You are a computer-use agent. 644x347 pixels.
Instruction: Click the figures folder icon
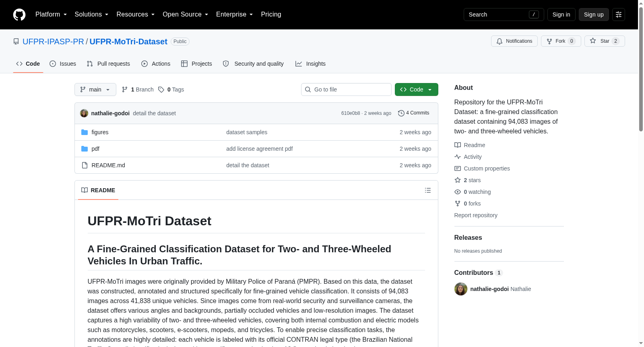[x=85, y=132]
